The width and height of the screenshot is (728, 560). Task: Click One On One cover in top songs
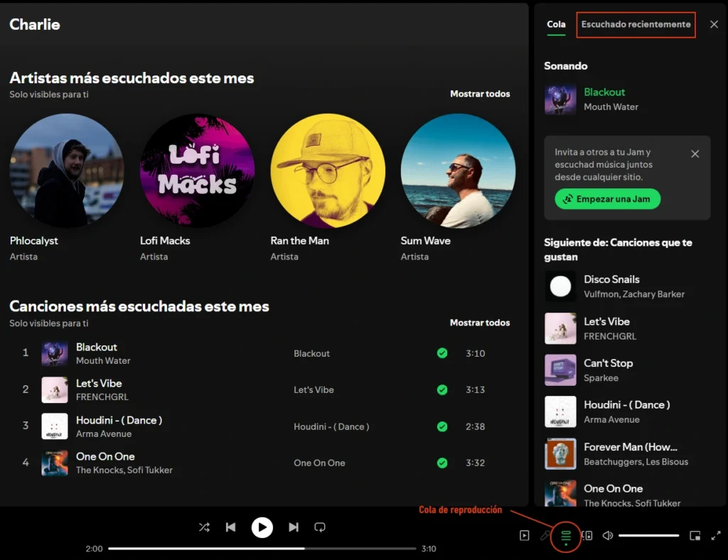[55, 463]
